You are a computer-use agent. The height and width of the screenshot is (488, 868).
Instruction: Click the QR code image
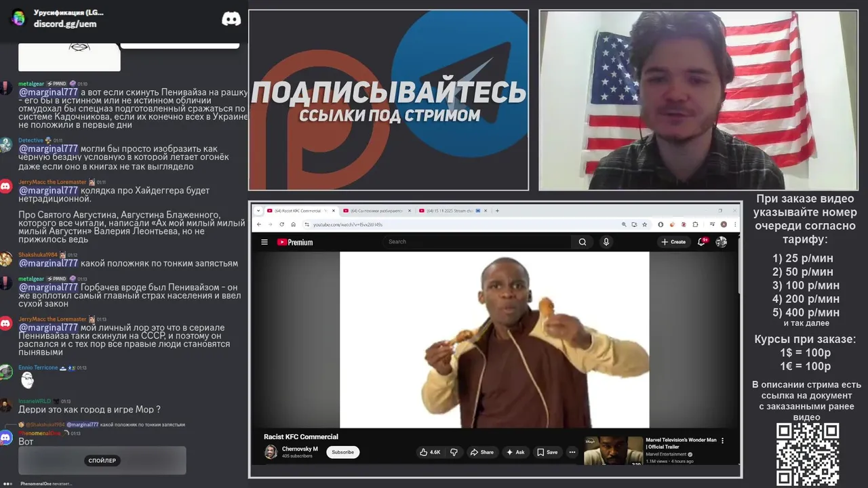[808, 455]
